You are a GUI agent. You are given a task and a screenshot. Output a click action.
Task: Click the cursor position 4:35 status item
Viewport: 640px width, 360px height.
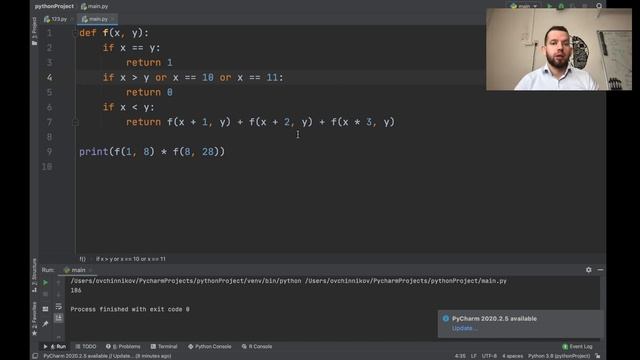pos(460,356)
